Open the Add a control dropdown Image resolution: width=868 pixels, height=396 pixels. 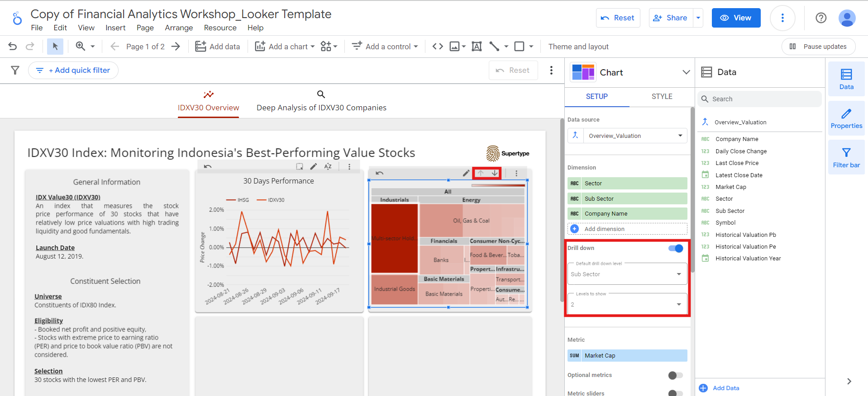pos(385,47)
